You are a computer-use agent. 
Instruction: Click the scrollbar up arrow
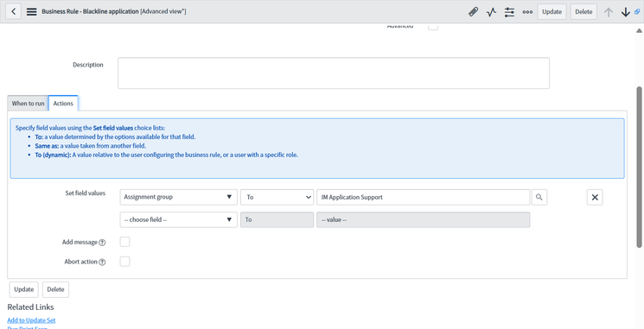(x=639, y=31)
